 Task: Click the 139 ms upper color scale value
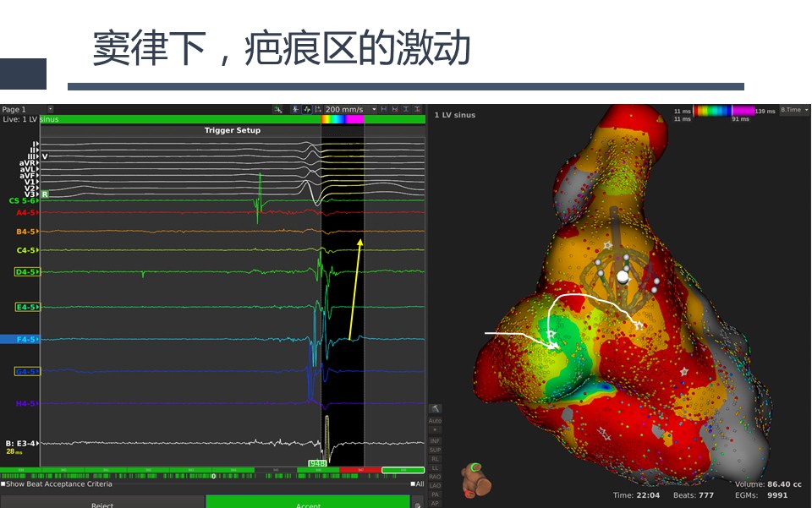(x=765, y=112)
